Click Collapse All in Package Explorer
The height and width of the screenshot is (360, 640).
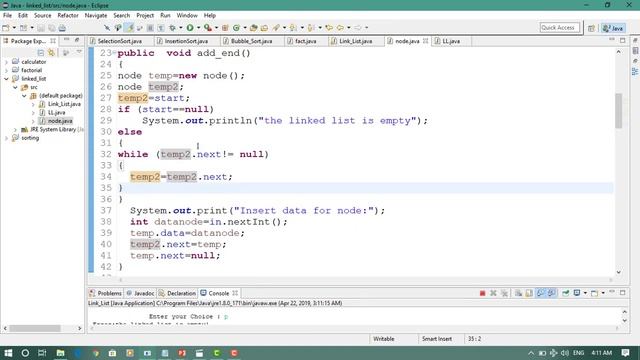coord(40,53)
